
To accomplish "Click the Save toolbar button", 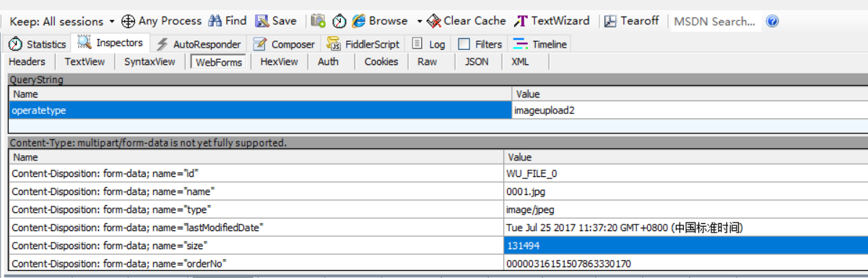I will click(276, 22).
